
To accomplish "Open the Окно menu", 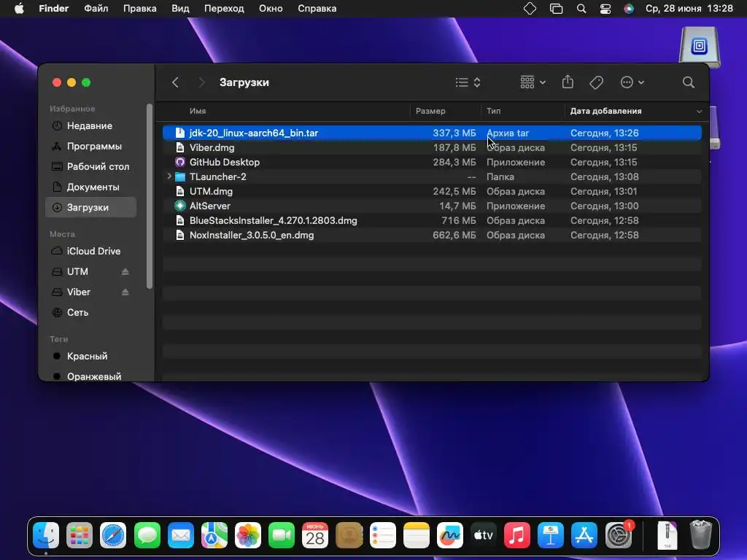I will 271,9.
